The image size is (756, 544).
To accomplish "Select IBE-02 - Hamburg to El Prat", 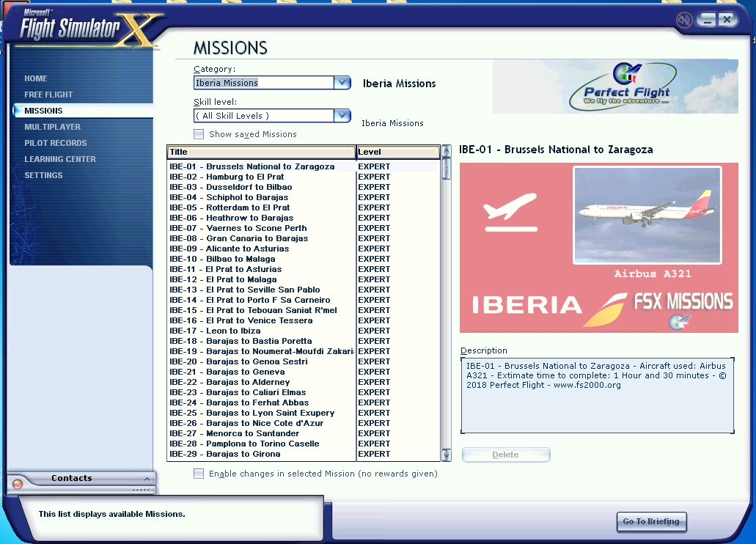I will (304, 177).
